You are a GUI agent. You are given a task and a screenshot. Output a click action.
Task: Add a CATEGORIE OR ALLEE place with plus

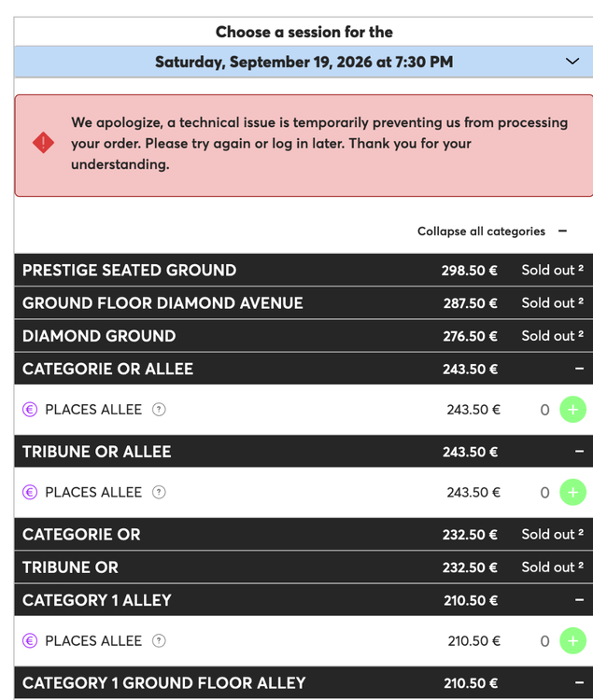click(572, 410)
